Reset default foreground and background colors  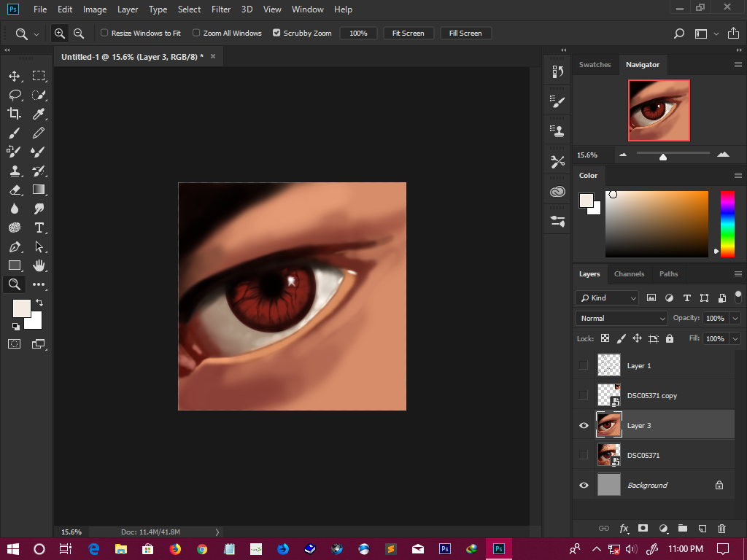point(16,326)
